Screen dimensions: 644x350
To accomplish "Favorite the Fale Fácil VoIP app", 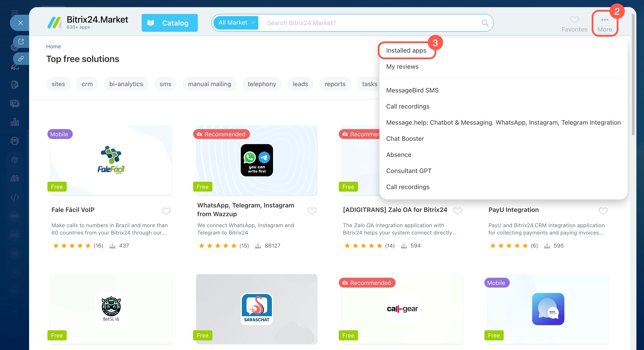I will coord(166,211).
